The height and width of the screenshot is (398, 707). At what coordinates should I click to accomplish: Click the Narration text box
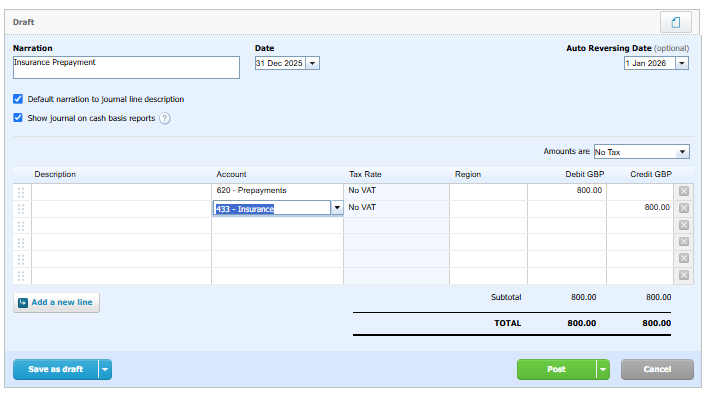(126, 68)
